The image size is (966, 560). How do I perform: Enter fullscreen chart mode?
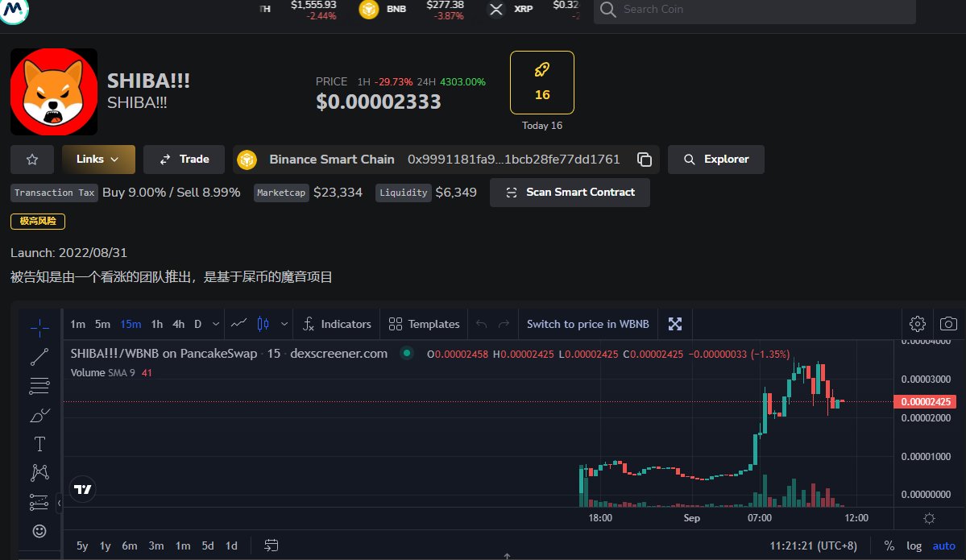pyautogui.click(x=675, y=324)
